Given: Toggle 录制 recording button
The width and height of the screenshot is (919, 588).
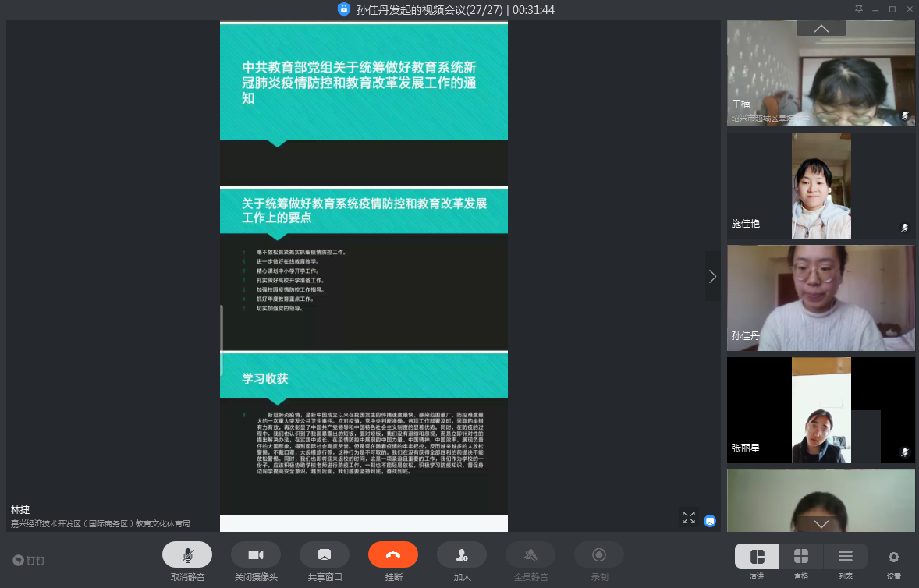Looking at the screenshot, I should coord(599,554).
